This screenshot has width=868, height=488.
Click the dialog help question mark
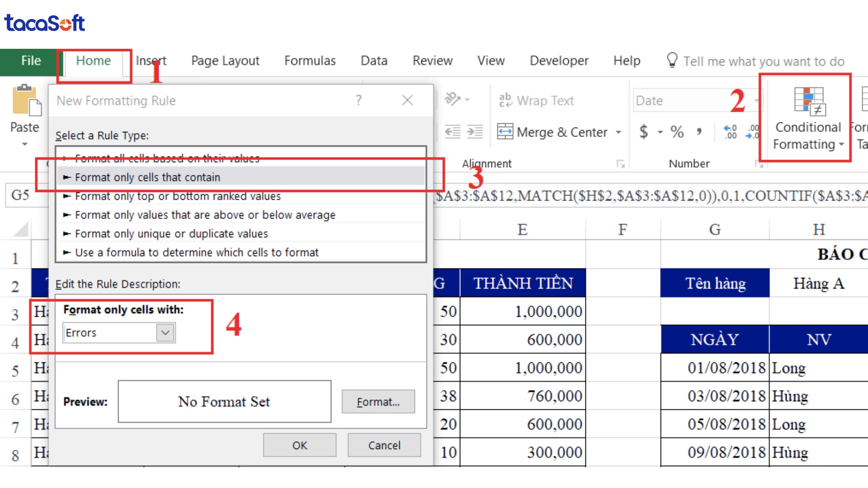(x=359, y=100)
